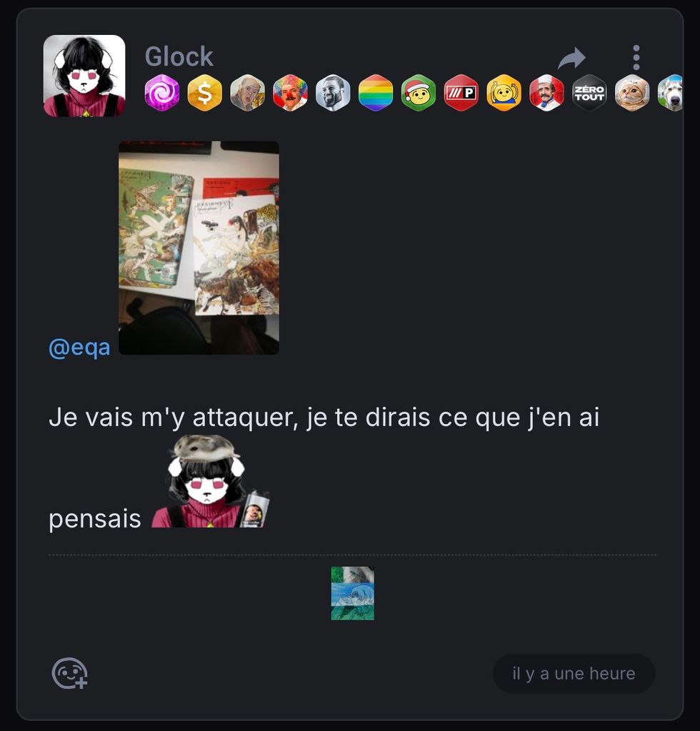Select the clown face badge

click(290, 93)
